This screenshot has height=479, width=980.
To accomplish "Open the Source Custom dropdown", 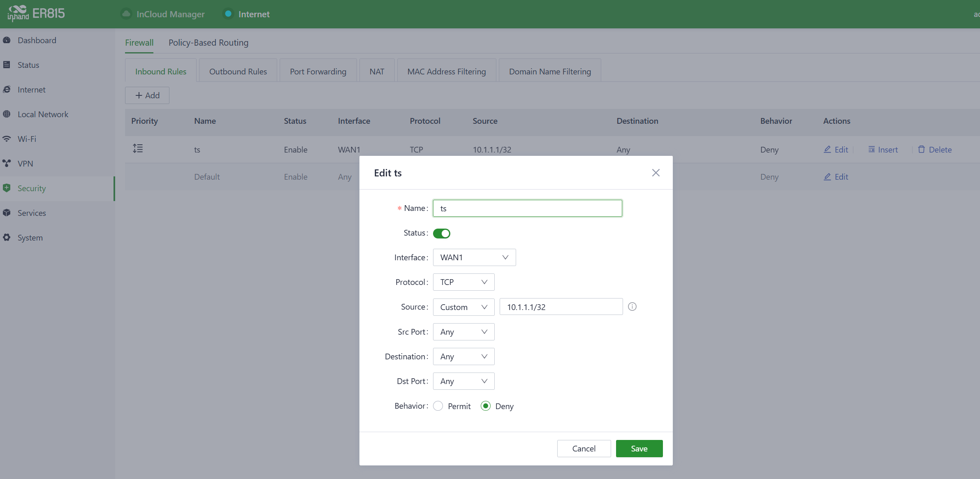I will (463, 307).
